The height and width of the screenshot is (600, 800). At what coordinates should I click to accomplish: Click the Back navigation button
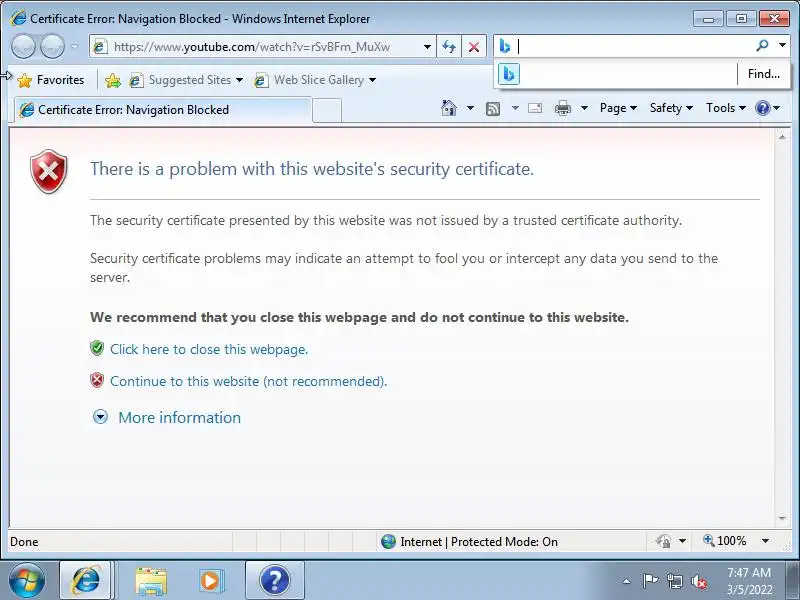pos(23,46)
